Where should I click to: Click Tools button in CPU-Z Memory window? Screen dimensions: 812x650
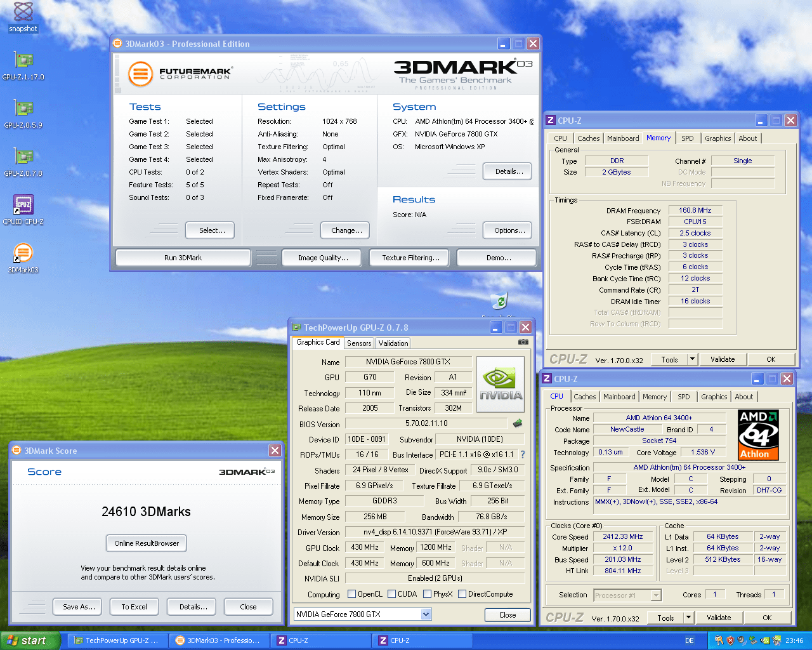click(x=669, y=359)
